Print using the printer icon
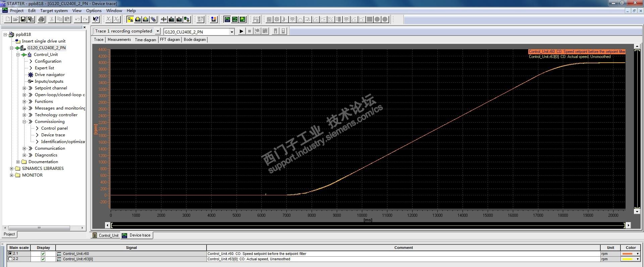The image size is (644, 267). (41, 19)
